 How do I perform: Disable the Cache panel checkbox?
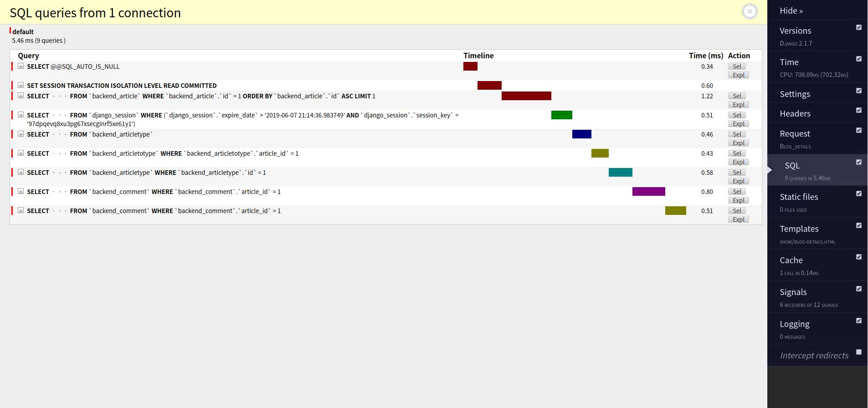tap(859, 257)
